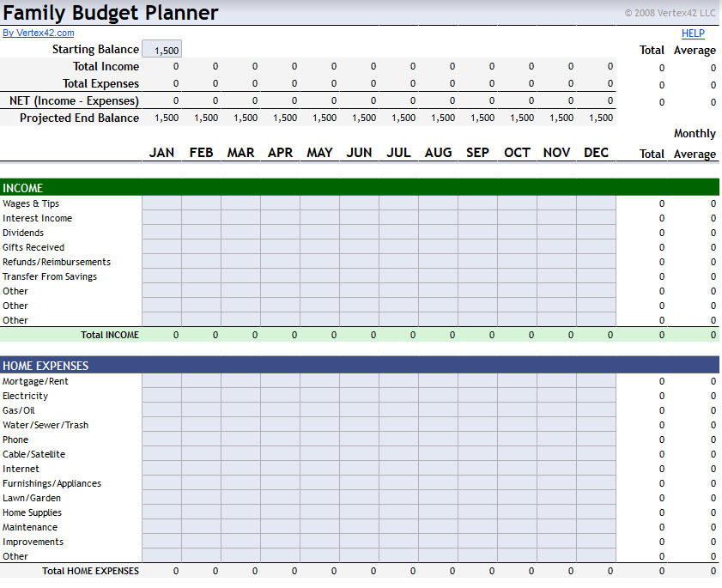This screenshot has width=722, height=588.
Task: Click the green INCOME section header
Action: coord(359,187)
